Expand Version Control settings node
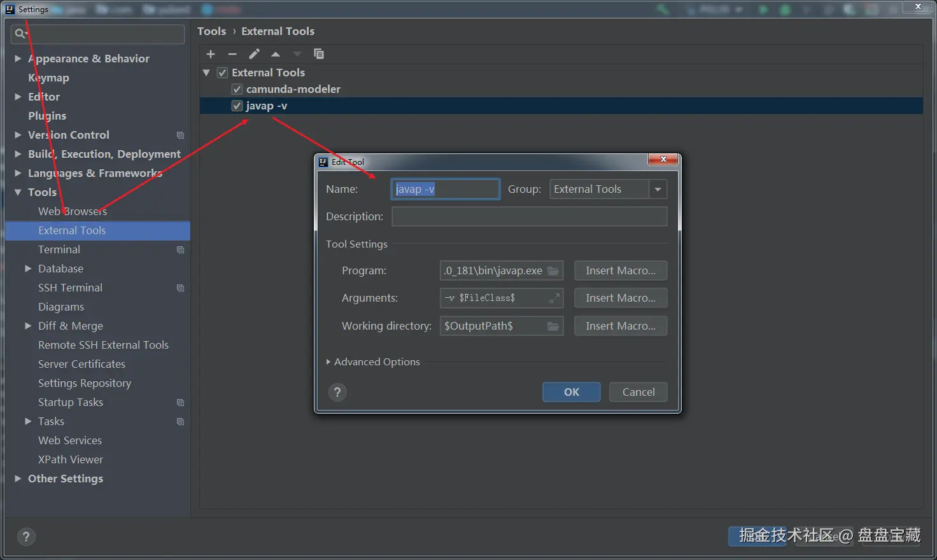This screenshot has width=937, height=560. coord(18,135)
